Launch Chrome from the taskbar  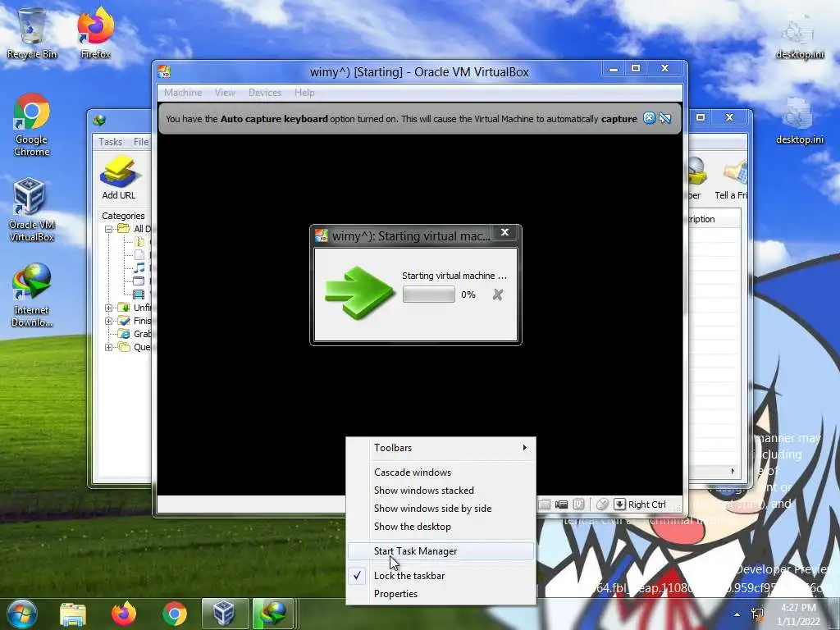coord(175,614)
